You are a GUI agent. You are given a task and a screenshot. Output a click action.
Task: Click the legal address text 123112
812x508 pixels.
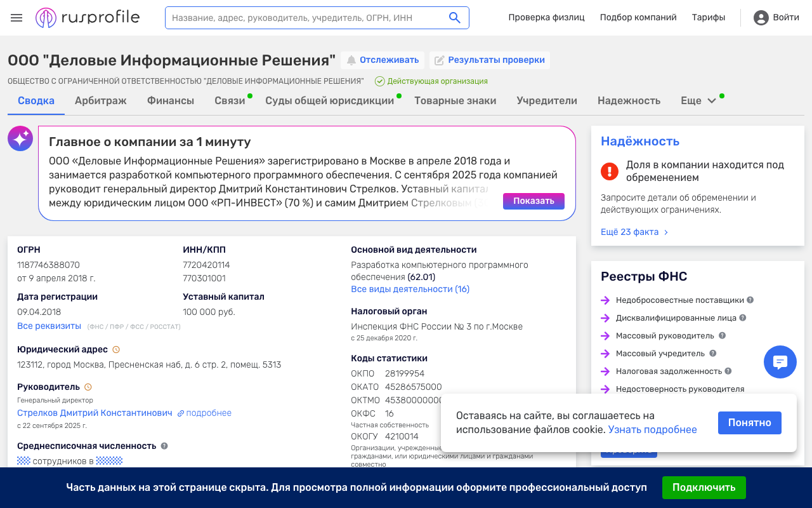click(x=149, y=364)
